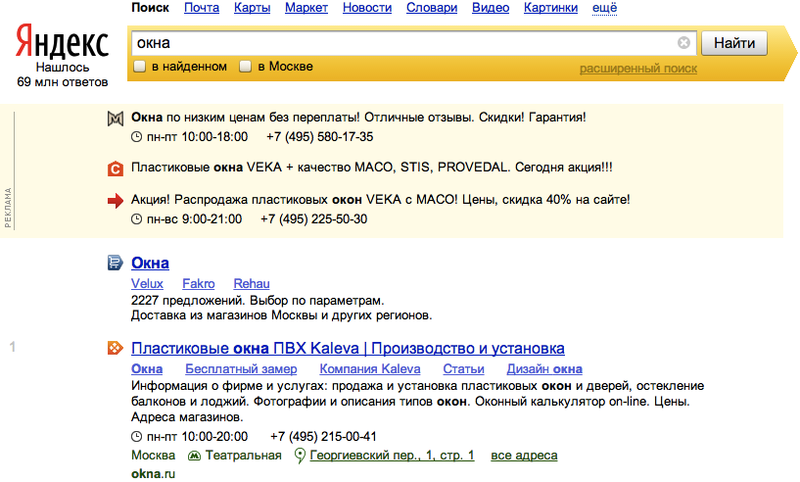
Task: Click the Найти search button
Action: click(x=734, y=43)
